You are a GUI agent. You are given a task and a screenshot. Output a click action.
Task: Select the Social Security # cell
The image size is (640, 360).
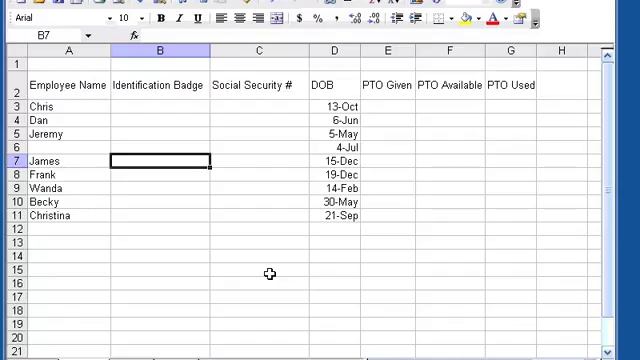point(259,85)
